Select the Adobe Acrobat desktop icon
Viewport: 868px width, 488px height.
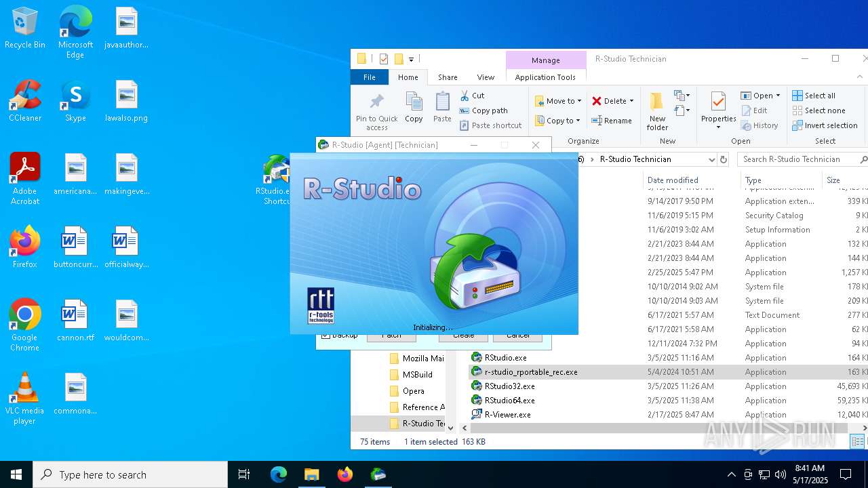point(25,179)
